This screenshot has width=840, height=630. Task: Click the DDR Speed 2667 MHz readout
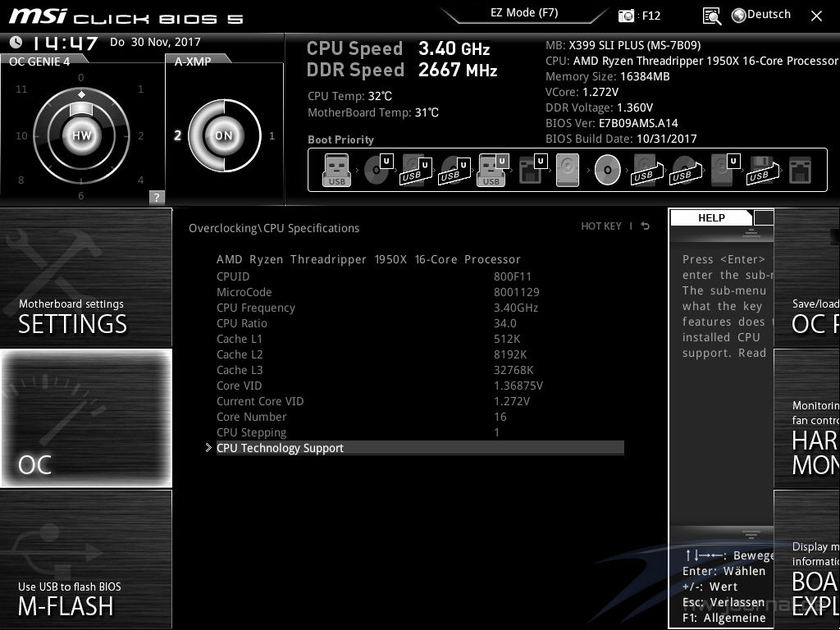pyautogui.click(x=402, y=70)
